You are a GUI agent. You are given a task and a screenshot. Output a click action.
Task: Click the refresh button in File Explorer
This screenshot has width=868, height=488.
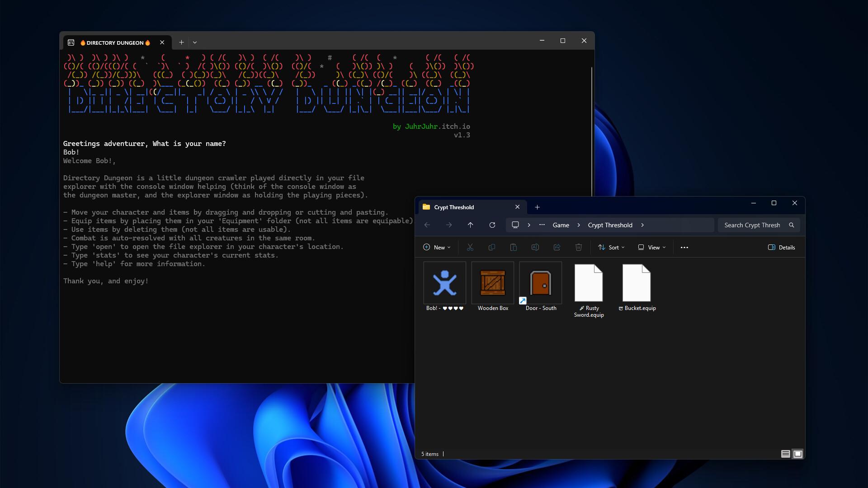(492, 225)
